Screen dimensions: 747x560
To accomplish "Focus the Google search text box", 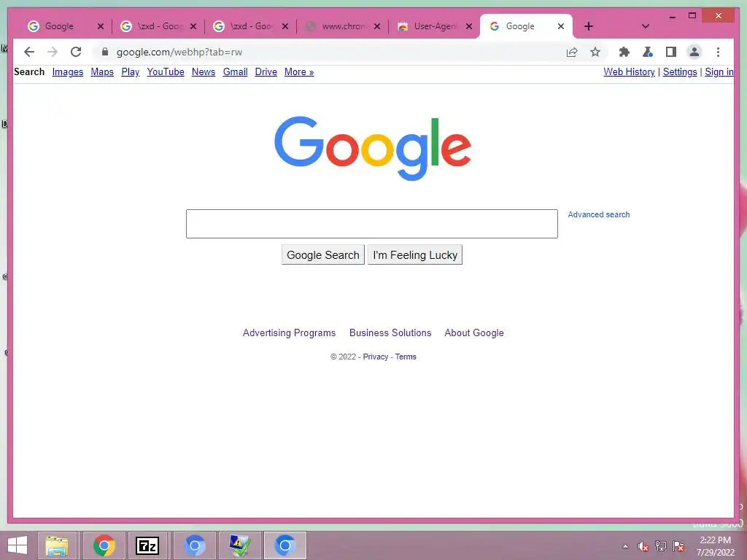I will 371,224.
